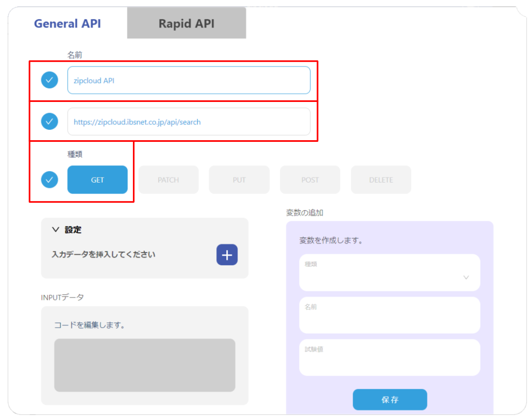Open the Rapid API tab

click(186, 23)
